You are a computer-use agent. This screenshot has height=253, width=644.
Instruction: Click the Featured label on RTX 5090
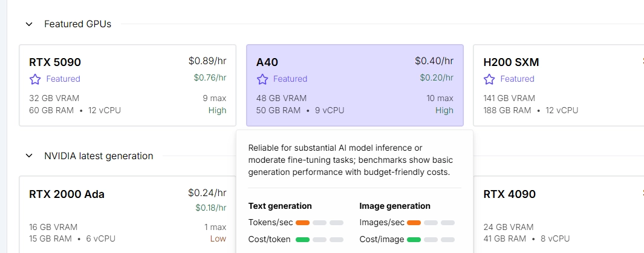click(x=63, y=79)
